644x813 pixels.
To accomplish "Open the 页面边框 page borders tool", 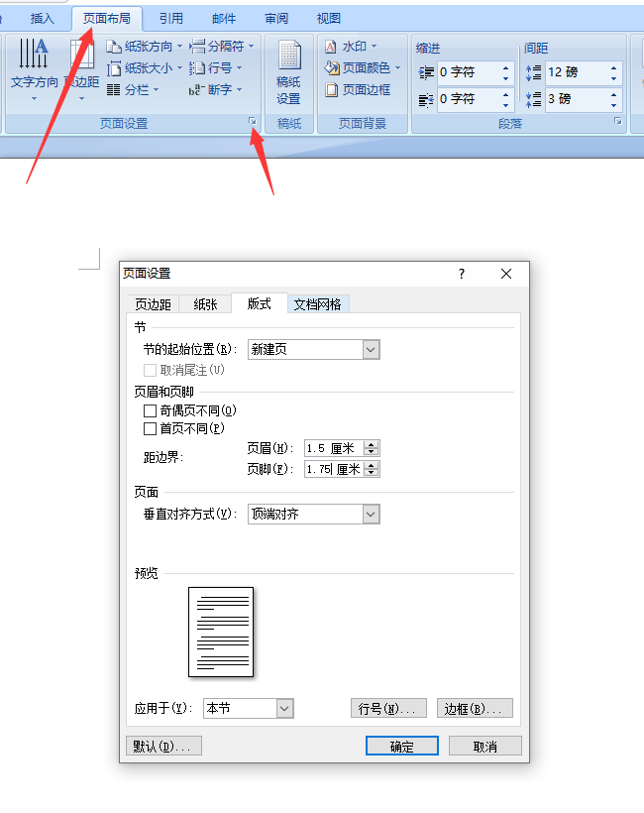I will pyautogui.click(x=358, y=89).
